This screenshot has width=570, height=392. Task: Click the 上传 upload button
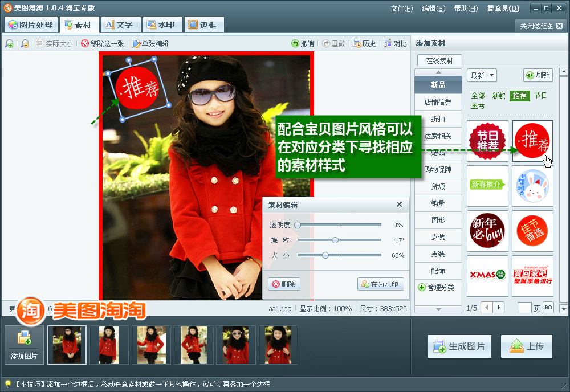(x=526, y=346)
